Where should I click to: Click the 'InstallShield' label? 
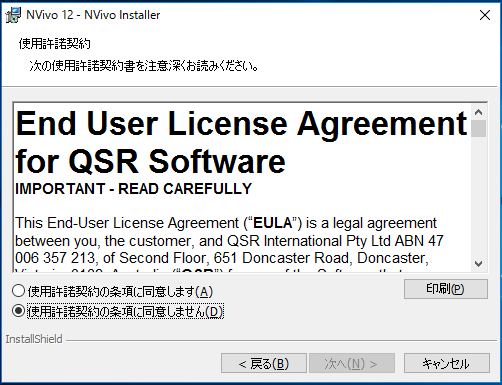point(34,339)
